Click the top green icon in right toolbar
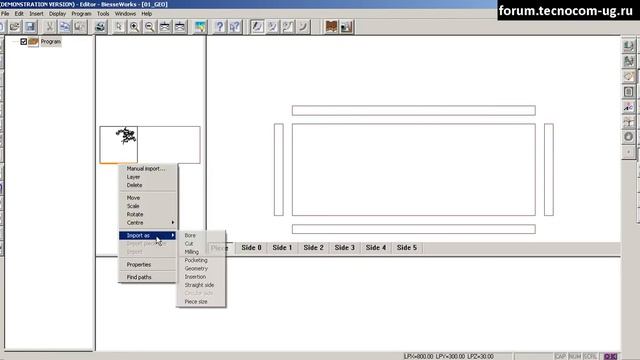This screenshot has height=360, width=640. [629, 46]
